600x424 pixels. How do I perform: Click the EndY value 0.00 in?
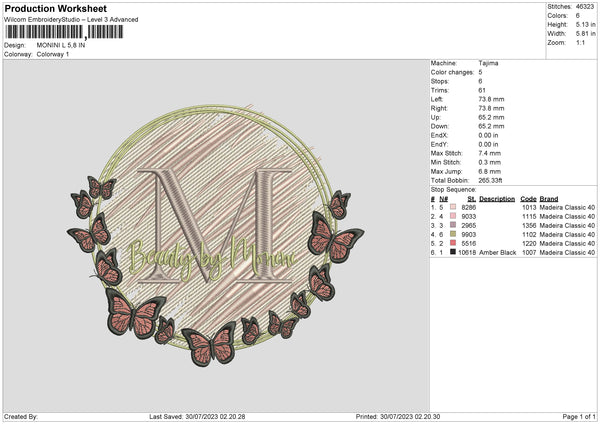488,144
